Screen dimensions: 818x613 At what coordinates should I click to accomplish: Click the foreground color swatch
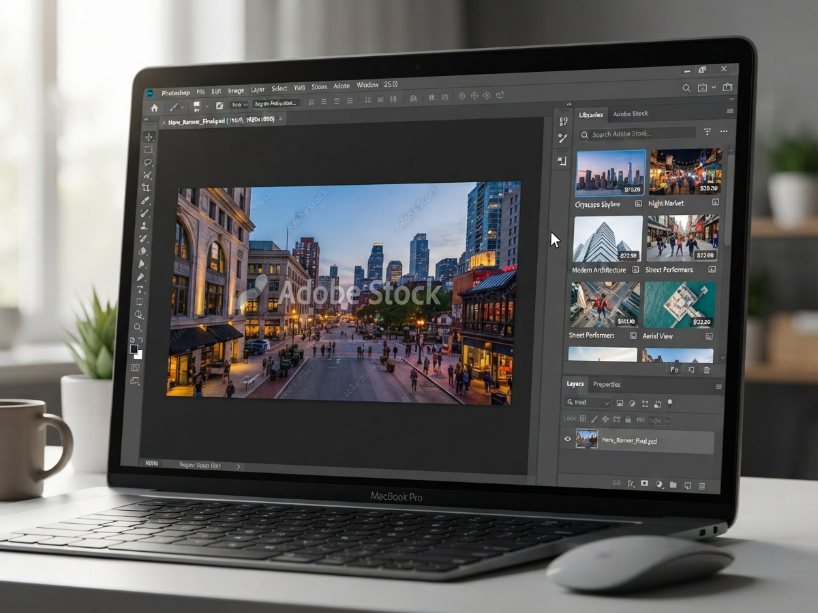(134, 348)
